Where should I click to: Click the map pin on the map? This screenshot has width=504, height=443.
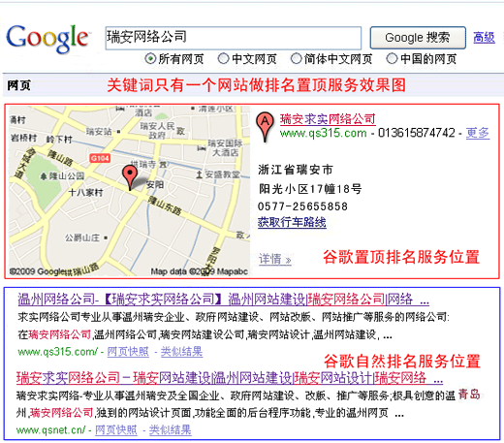tap(130, 177)
